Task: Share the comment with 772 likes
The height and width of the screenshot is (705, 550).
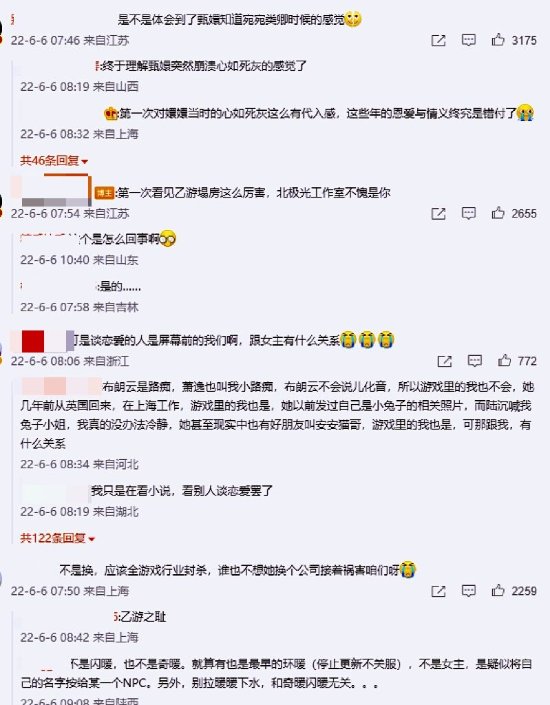Action: coord(444,361)
